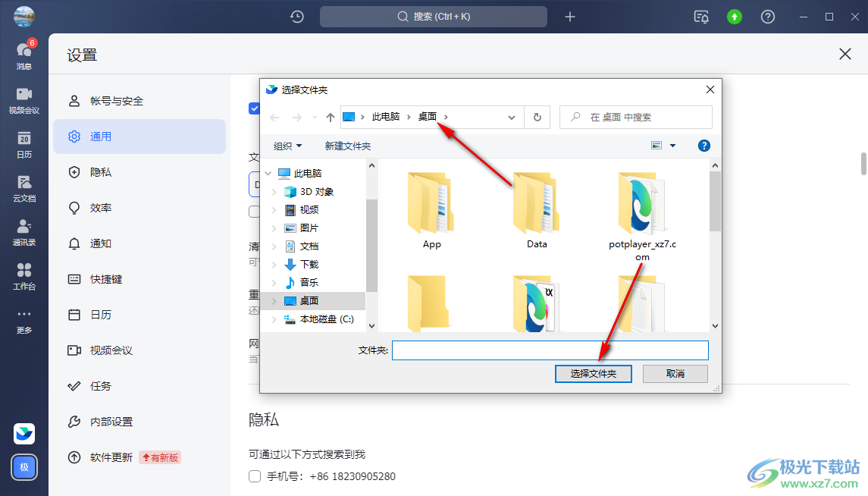The height and width of the screenshot is (496, 868).
Task: Click the 极 organization badge icon
Action: click(24, 467)
